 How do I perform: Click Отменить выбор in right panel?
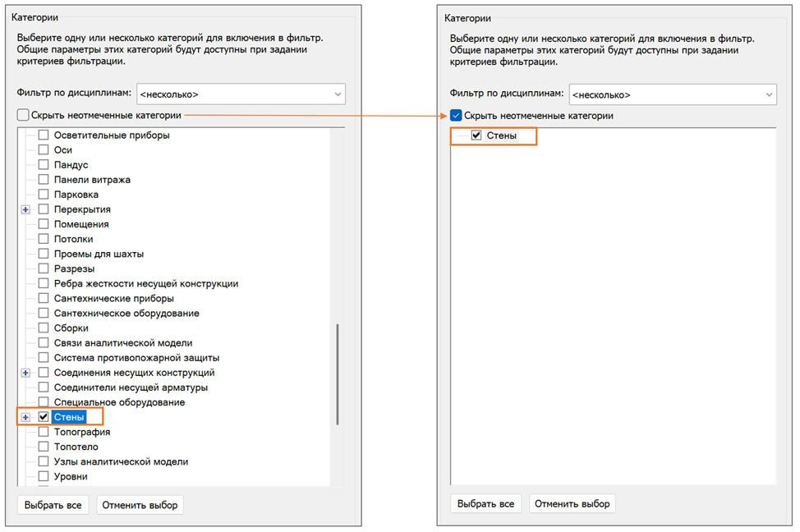point(572,504)
